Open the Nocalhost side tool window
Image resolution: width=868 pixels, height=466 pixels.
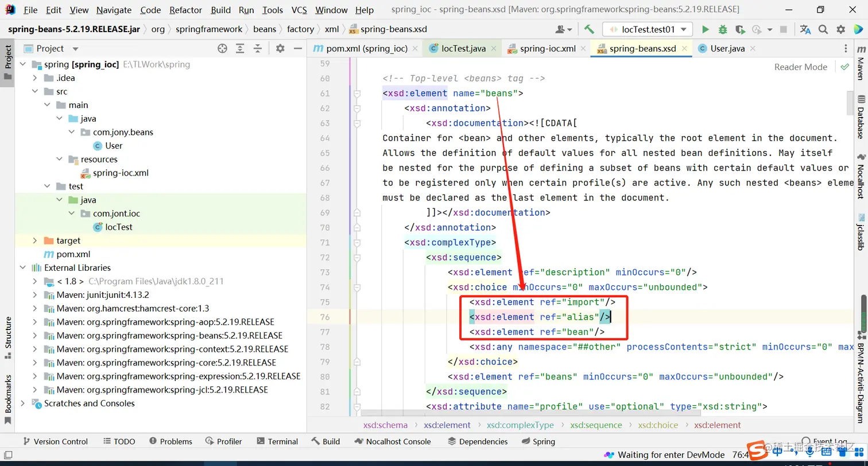(861, 176)
